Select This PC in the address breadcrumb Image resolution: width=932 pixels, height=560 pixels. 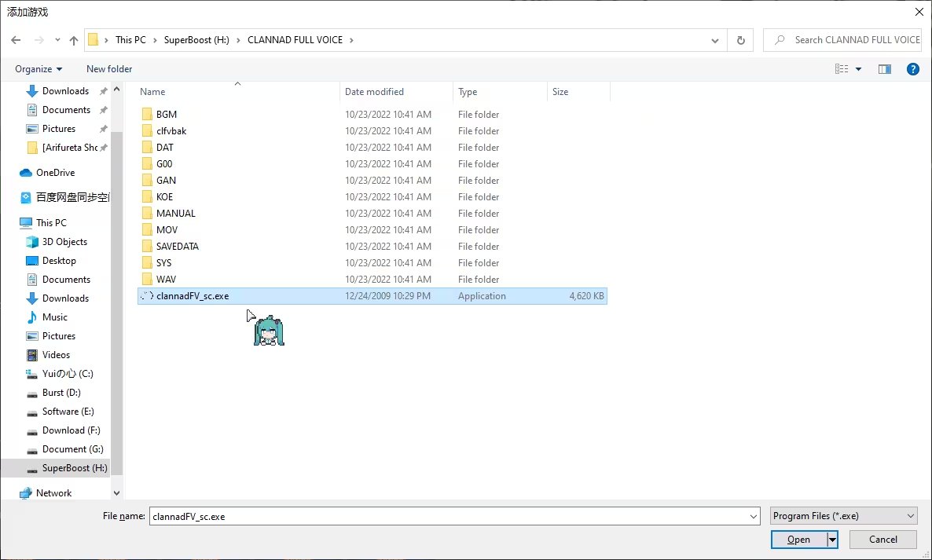click(x=130, y=40)
